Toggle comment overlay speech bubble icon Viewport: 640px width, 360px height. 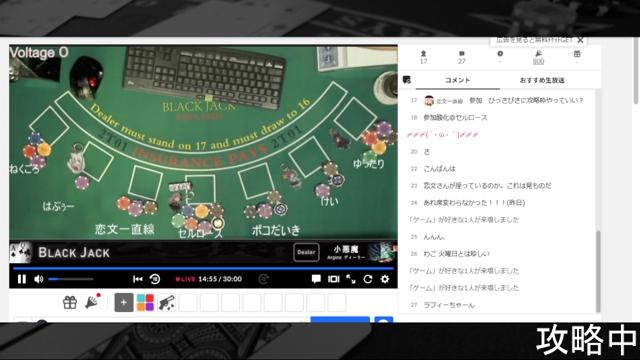coord(316,279)
